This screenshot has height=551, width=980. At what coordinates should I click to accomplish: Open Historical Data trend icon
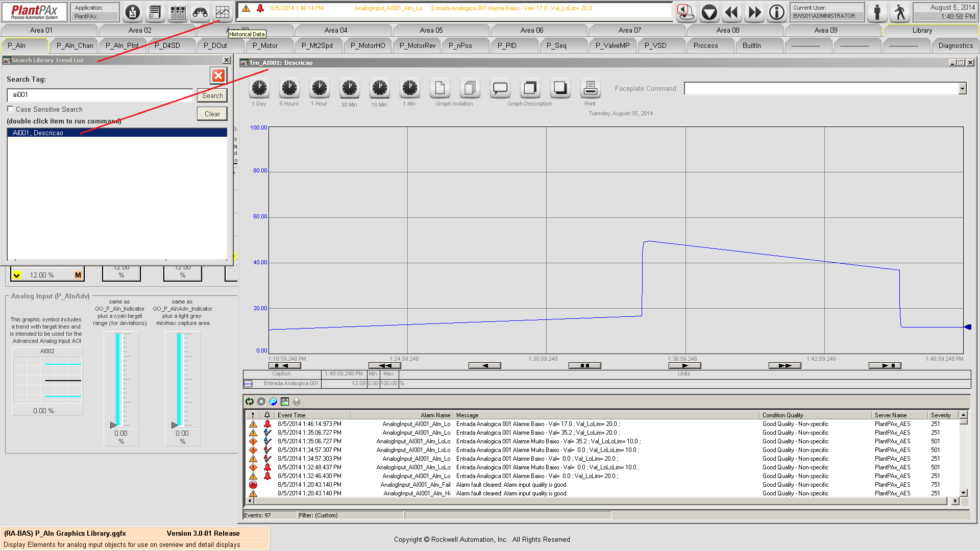(223, 12)
